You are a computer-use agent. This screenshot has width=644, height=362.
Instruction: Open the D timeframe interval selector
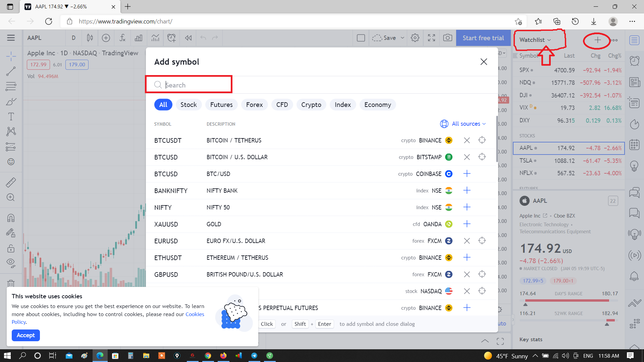click(73, 38)
